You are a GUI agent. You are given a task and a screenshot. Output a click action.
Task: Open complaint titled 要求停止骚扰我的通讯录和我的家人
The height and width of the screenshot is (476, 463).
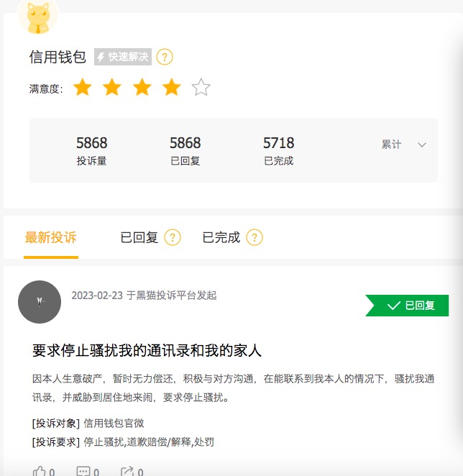(147, 350)
